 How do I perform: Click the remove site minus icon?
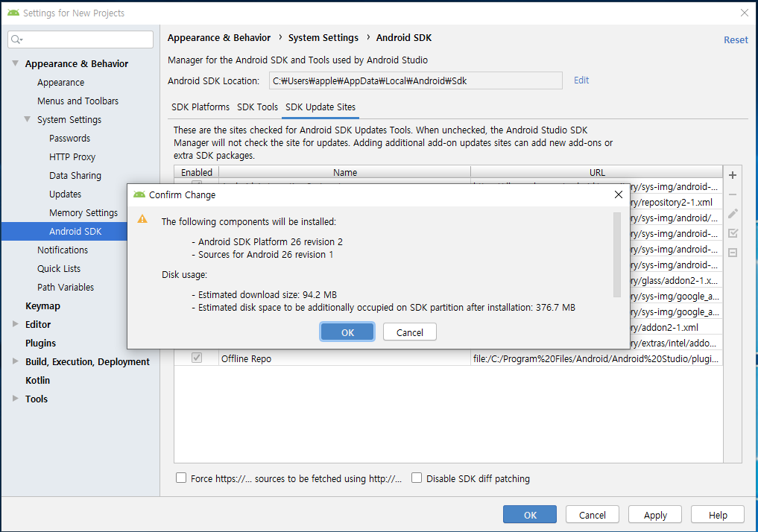(733, 194)
